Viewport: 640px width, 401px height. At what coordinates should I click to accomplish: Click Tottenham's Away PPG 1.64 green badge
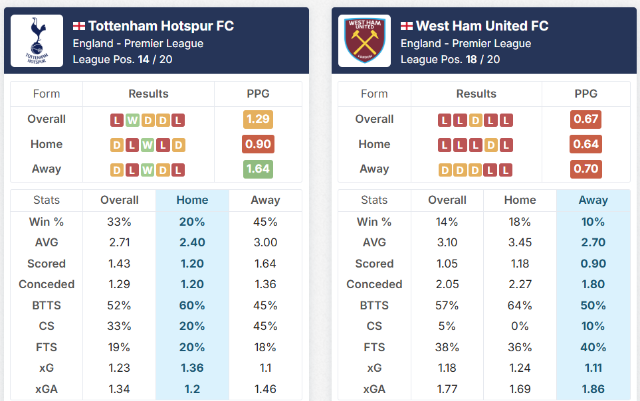[257, 170]
